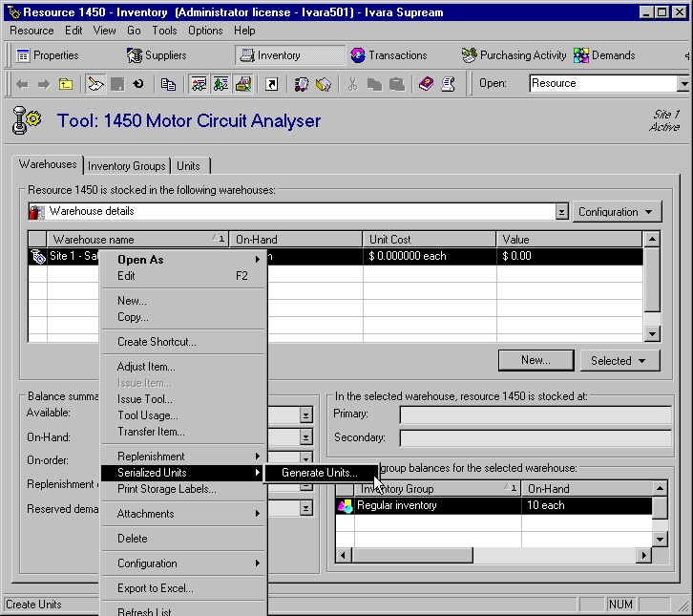The width and height of the screenshot is (693, 616).
Task: Click the New button below warehouse list
Action: pos(535,360)
